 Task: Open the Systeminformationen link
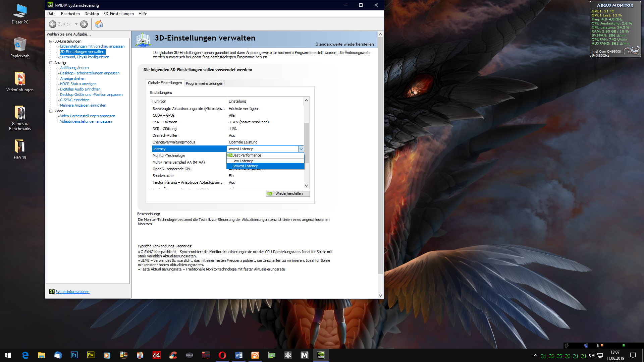72,292
